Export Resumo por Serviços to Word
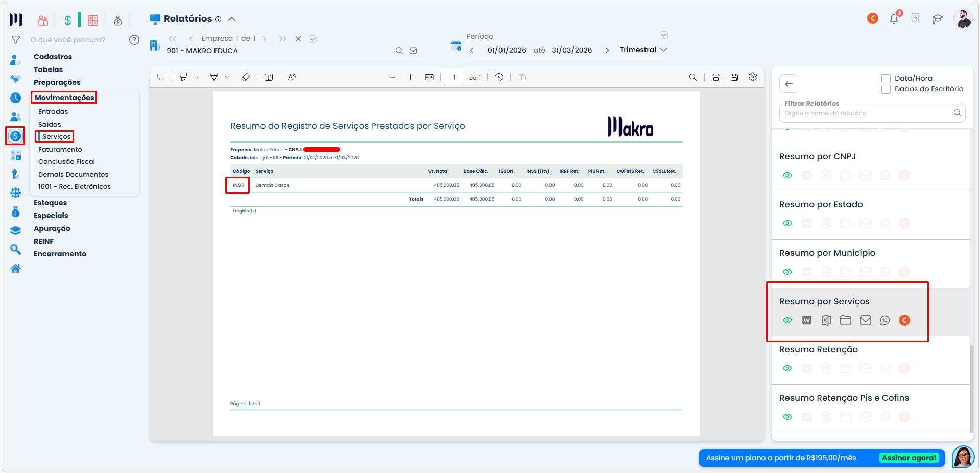Image resolution: width=980 pixels, height=473 pixels. click(807, 320)
